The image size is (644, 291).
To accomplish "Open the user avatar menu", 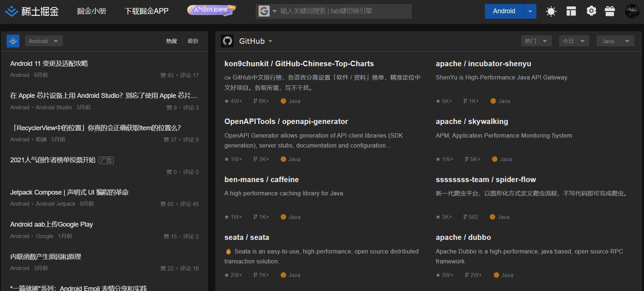I will (632, 11).
